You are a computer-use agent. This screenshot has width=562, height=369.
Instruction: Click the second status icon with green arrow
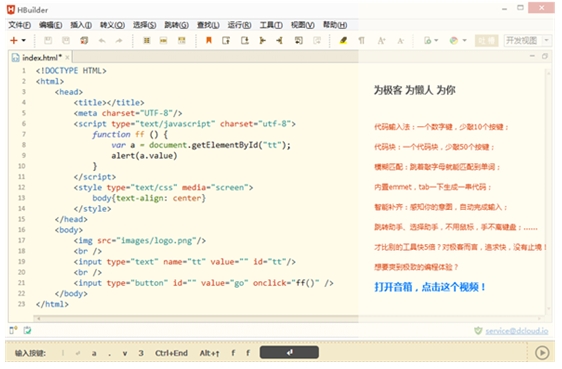click(x=27, y=330)
